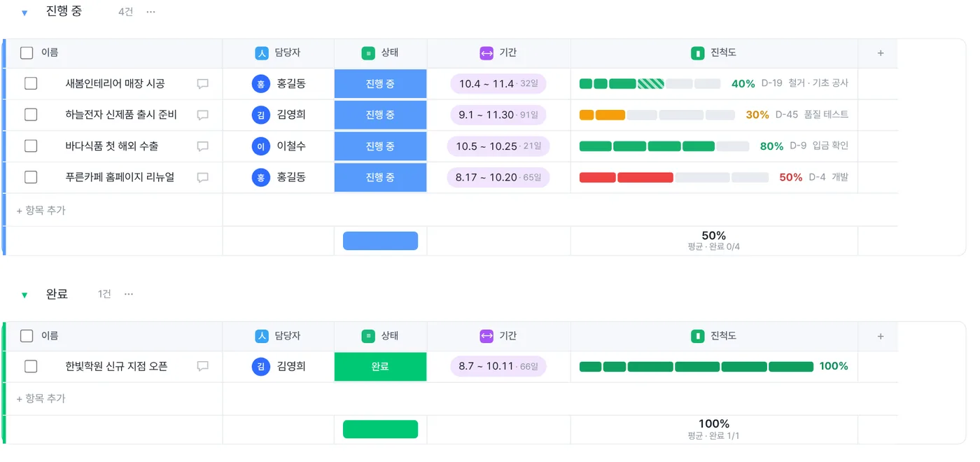Change status of 바다식품 첫 해외 수출

380,146
